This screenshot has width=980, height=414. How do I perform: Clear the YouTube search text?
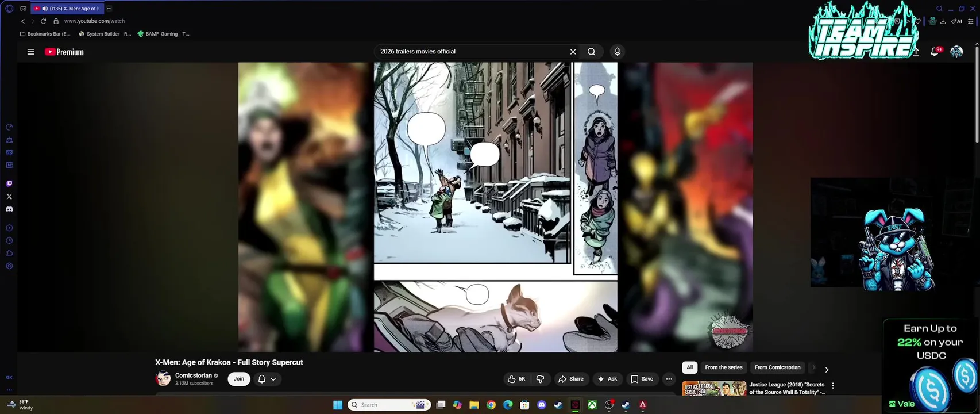[573, 52]
